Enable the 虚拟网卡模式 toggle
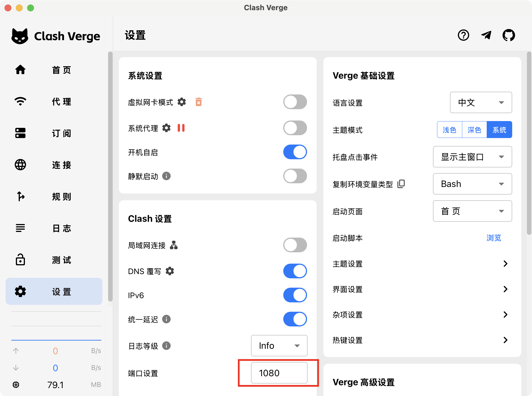The image size is (532, 396). [x=295, y=102]
